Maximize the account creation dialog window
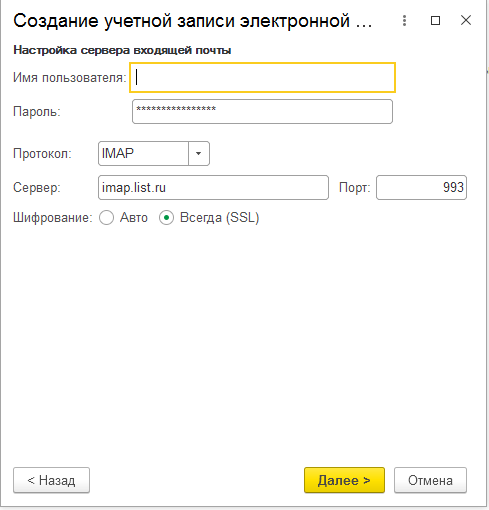 click(435, 21)
